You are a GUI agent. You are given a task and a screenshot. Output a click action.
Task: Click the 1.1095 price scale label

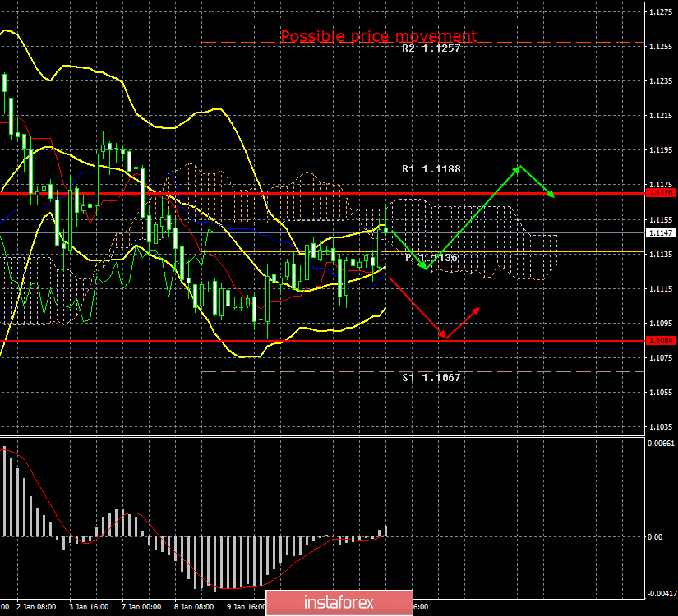click(661, 324)
